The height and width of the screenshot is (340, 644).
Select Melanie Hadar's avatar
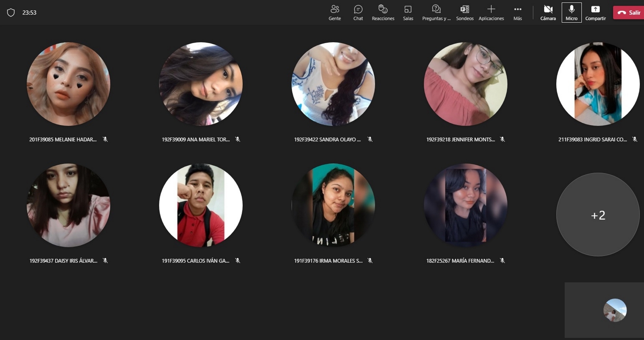[x=68, y=84]
